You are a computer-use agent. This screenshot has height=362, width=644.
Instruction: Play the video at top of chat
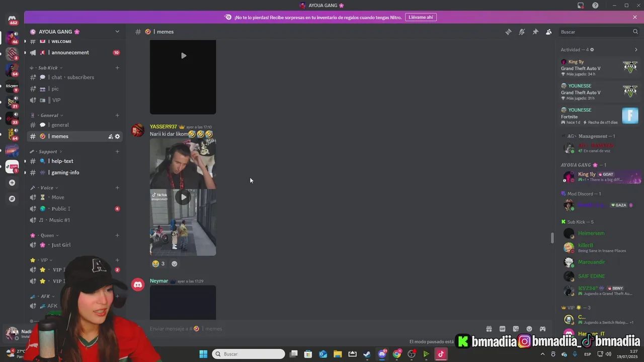[183, 56]
